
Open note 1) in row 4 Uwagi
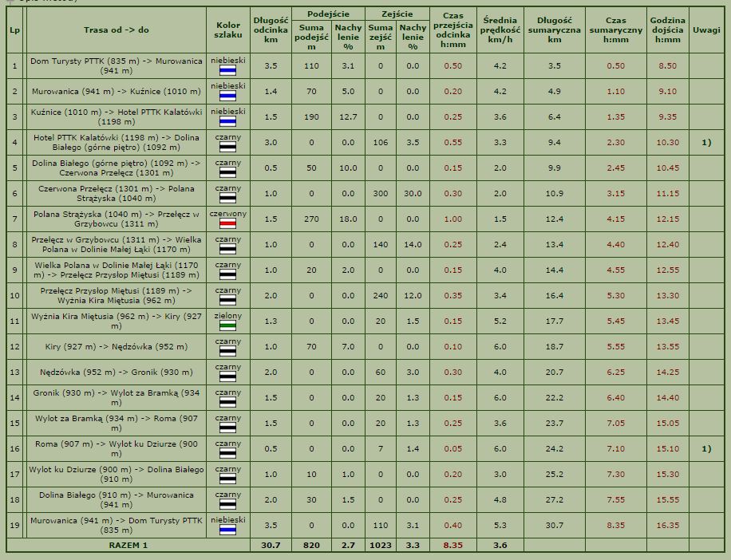click(705, 142)
